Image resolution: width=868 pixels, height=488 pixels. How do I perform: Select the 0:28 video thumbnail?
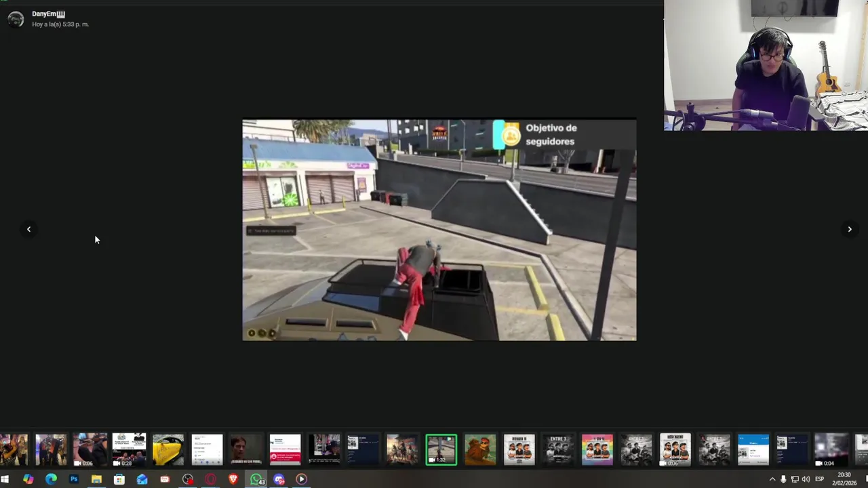[x=129, y=449]
